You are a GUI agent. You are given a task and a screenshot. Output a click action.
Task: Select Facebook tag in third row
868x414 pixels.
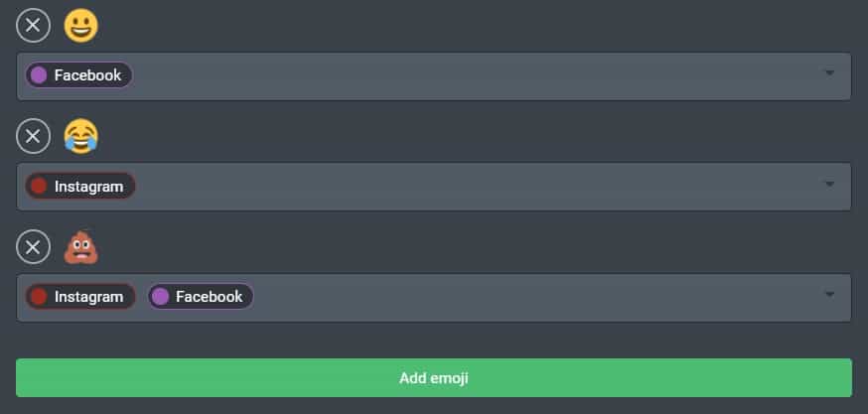coord(209,297)
